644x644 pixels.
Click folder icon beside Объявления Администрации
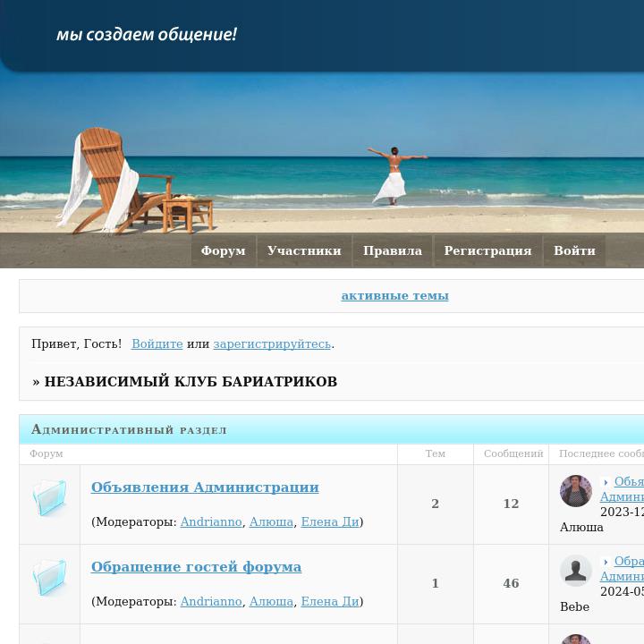click(x=50, y=497)
